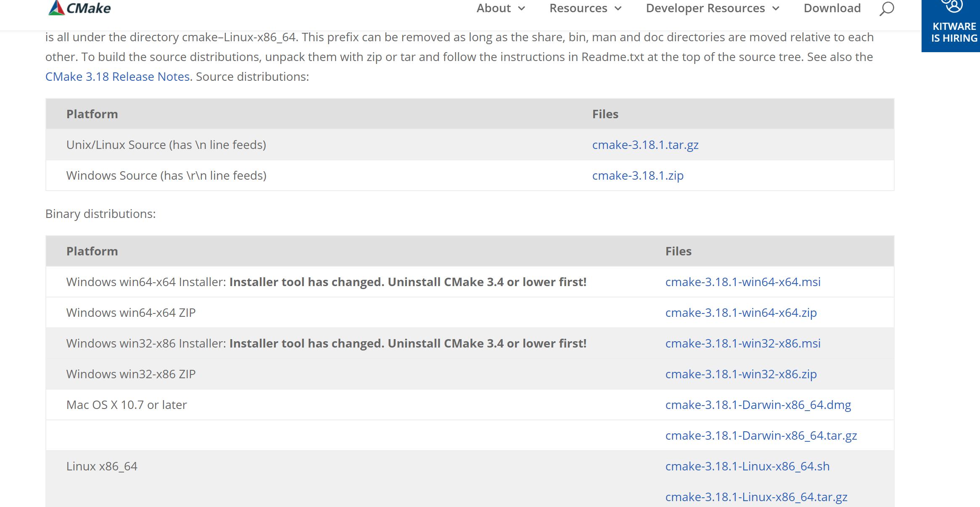Download cmake-3.18.1-win64-x64.msi installer
Screen dimensions: 980x507
[743, 282]
